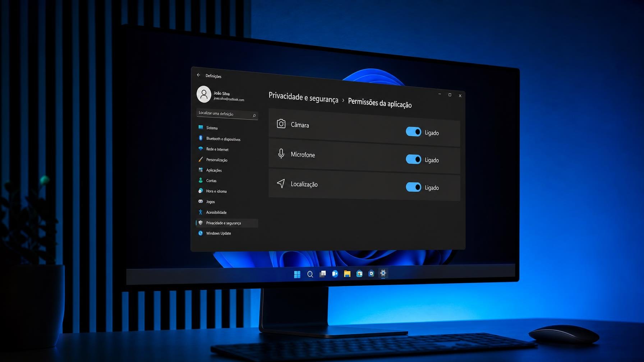Click the Localização label

click(x=304, y=184)
